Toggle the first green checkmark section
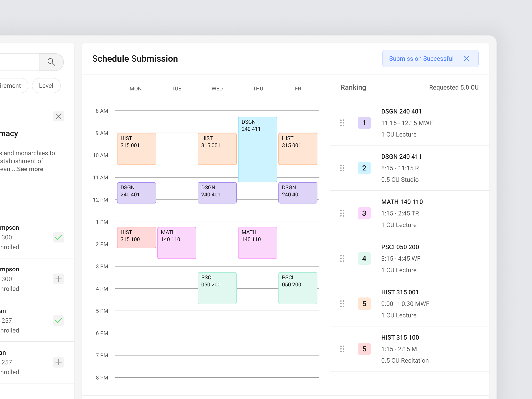The height and width of the screenshot is (399, 532). coord(59,237)
